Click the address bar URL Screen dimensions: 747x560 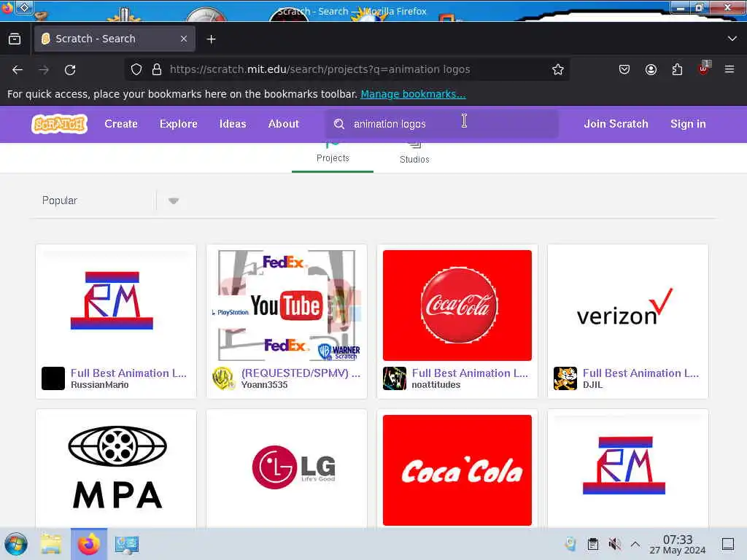320,69
